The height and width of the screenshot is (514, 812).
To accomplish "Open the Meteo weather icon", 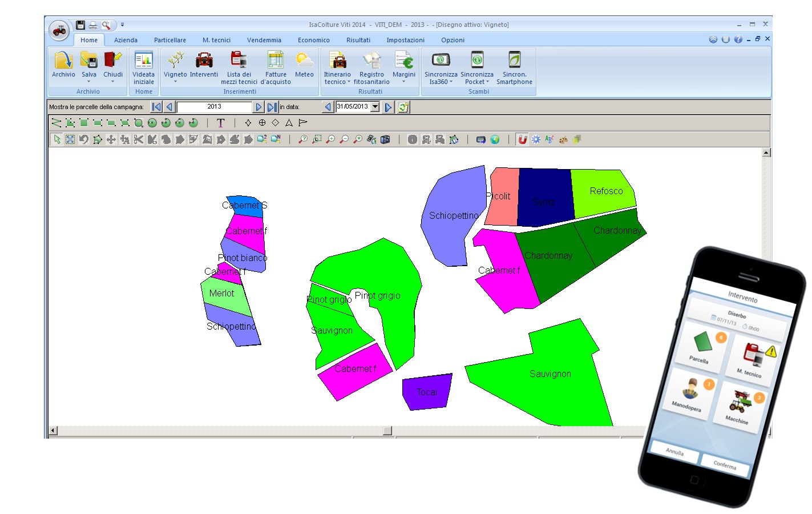I will coord(304,61).
